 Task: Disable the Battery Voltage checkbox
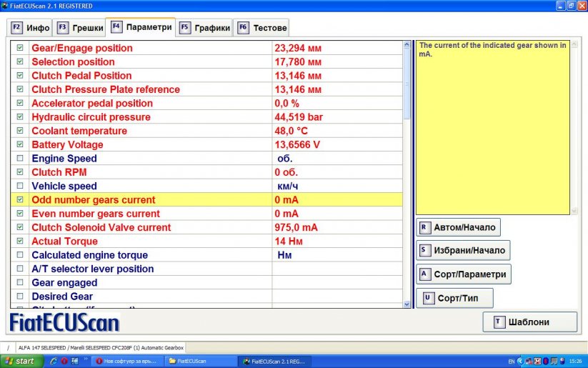click(20, 144)
